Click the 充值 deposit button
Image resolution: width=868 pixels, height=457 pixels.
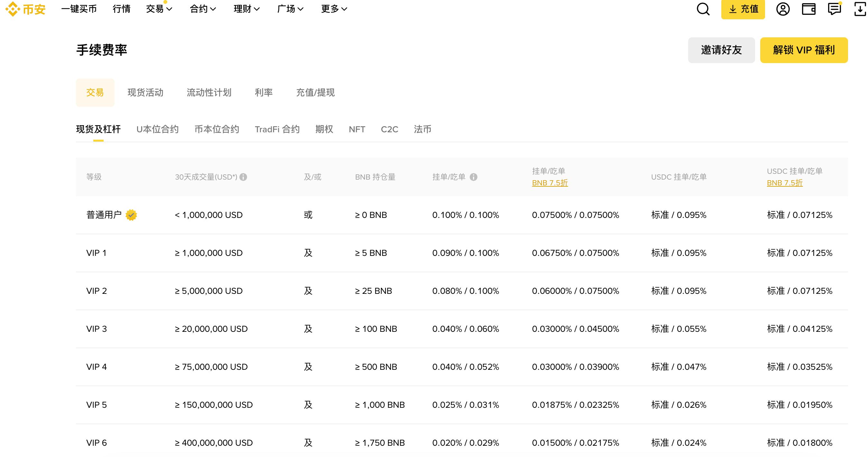(743, 9)
